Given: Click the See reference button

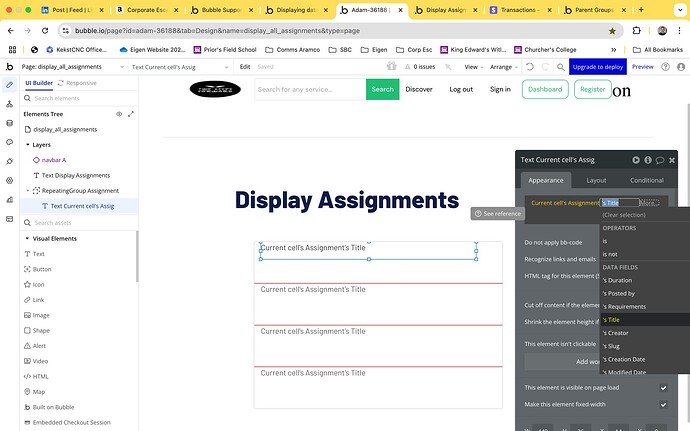Looking at the screenshot, I should (x=498, y=214).
